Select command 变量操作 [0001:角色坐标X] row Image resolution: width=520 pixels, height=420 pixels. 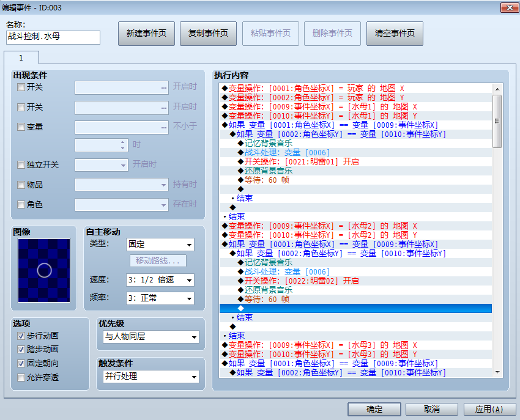(355, 88)
